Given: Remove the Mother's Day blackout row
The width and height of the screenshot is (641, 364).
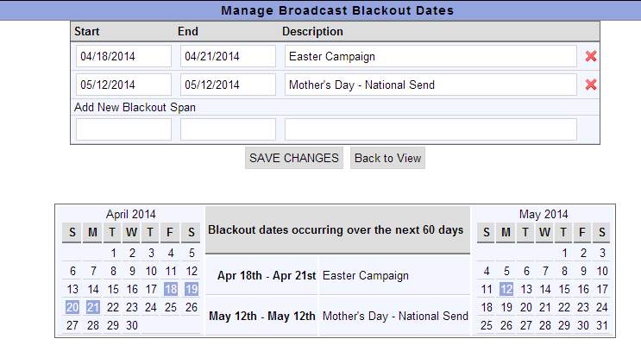Looking at the screenshot, I should pos(591,85).
